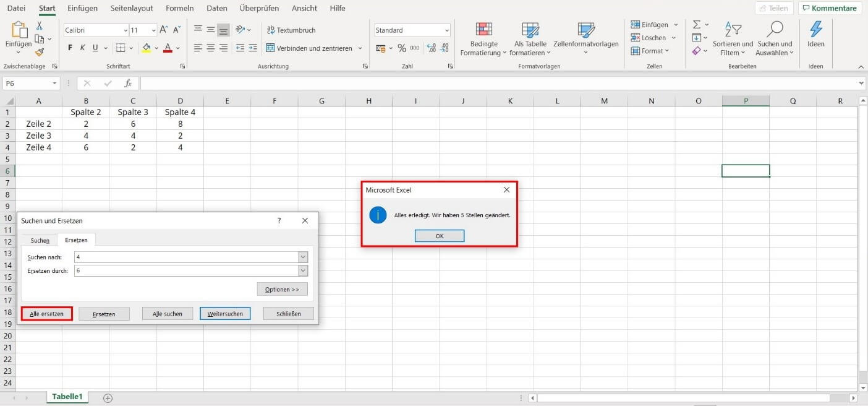Open Sortieren und Filtern dropdown
Screen dimensions: 868x406
point(733,39)
